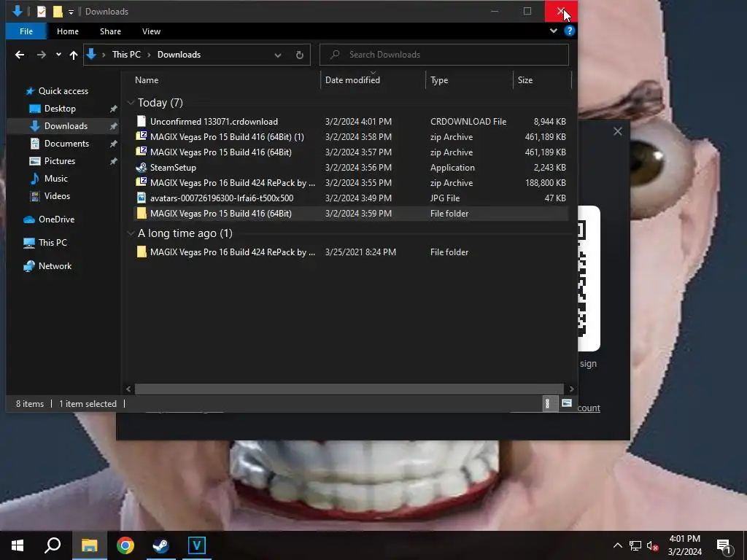Sort by the Name column header

tap(146, 80)
